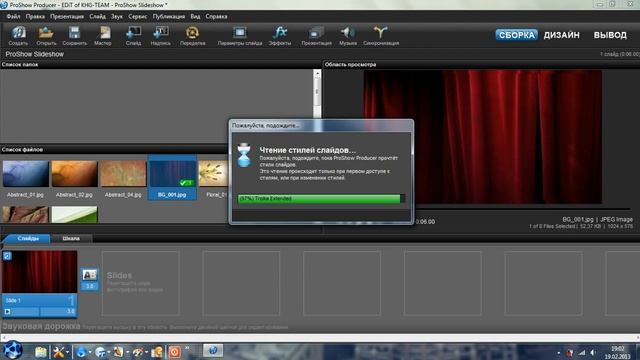The height and width of the screenshot is (360, 640).
Task: Open the Публикация menu
Action: pyautogui.click(x=169, y=17)
